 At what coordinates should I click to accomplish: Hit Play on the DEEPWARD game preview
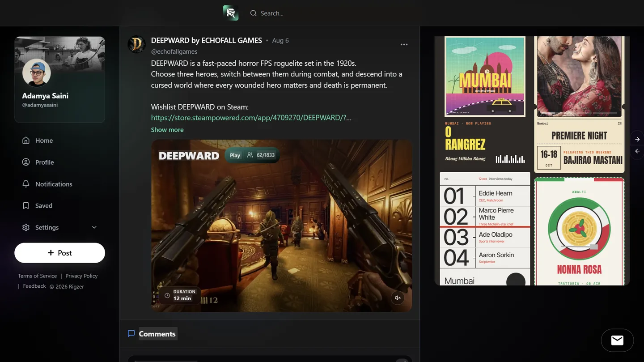click(235, 155)
